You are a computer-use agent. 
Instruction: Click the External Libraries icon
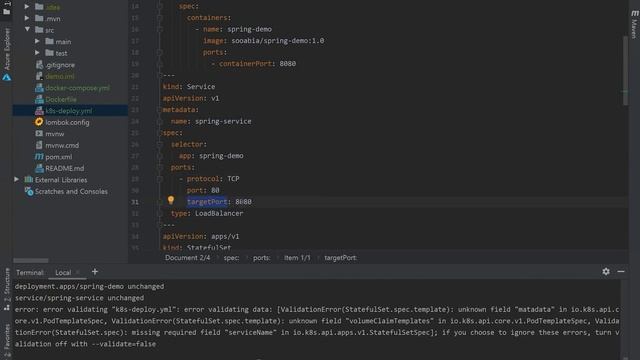pos(29,180)
